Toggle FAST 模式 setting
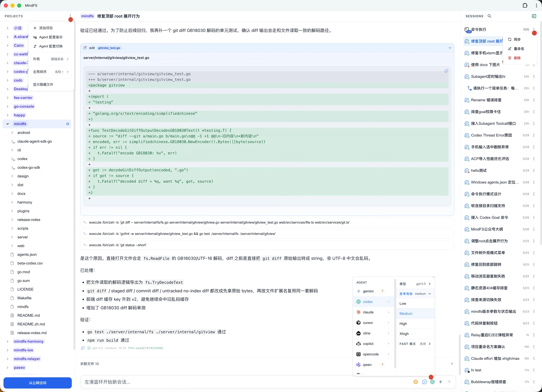 pyautogui.click(x=415, y=344)
